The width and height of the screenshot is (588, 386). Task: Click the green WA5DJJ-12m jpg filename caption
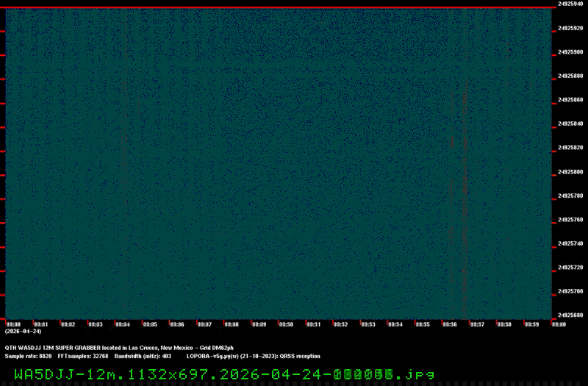(224, 374)
